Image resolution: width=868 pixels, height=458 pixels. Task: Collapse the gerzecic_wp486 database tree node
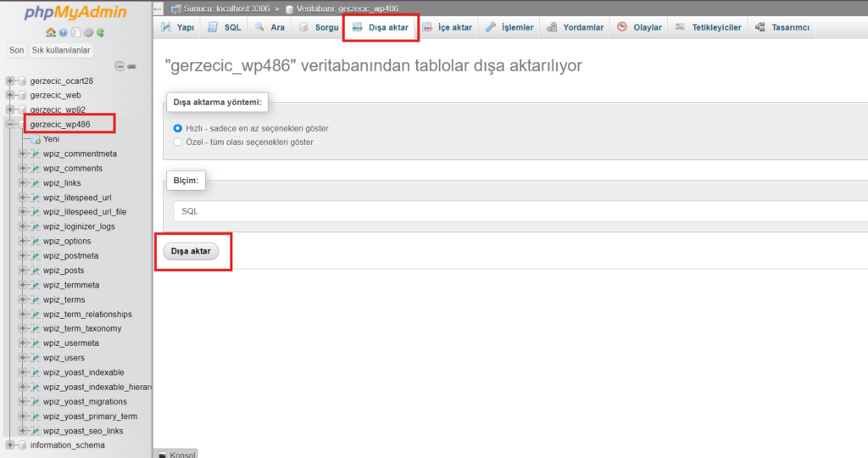click(x=10, y=125)
